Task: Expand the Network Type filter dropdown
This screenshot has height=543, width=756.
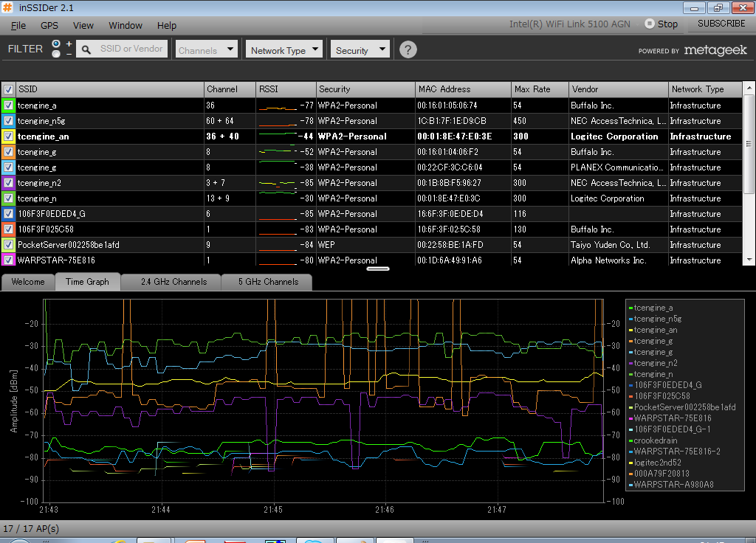Action: [284, 49]
